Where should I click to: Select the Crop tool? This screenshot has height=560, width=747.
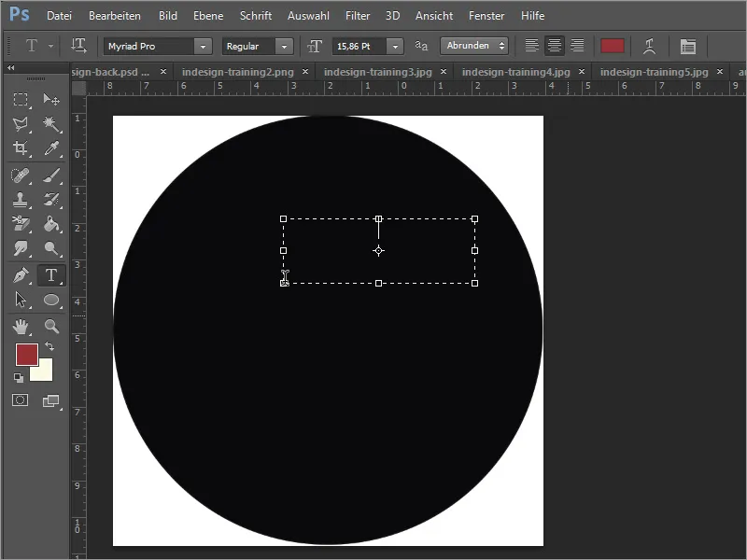20,148
